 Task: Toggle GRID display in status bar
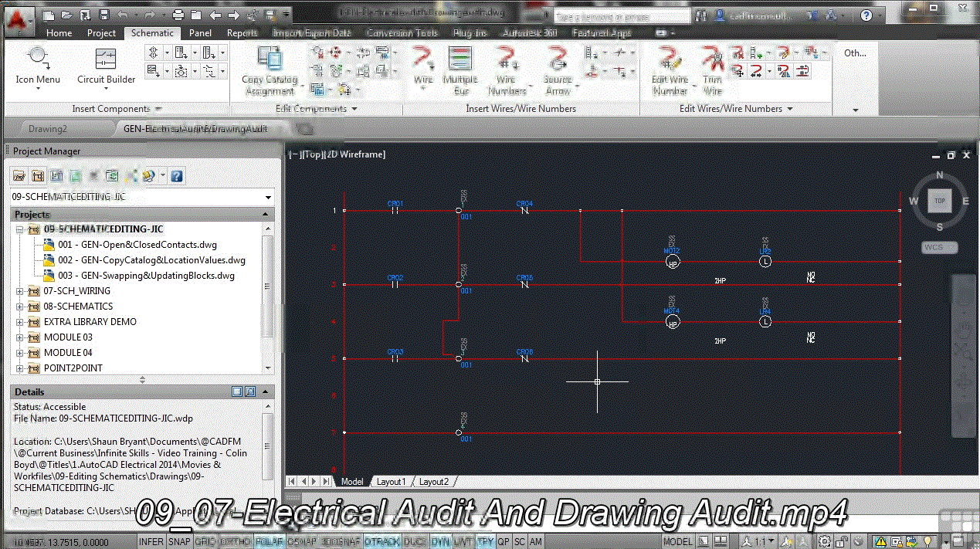tap(205, 541)
